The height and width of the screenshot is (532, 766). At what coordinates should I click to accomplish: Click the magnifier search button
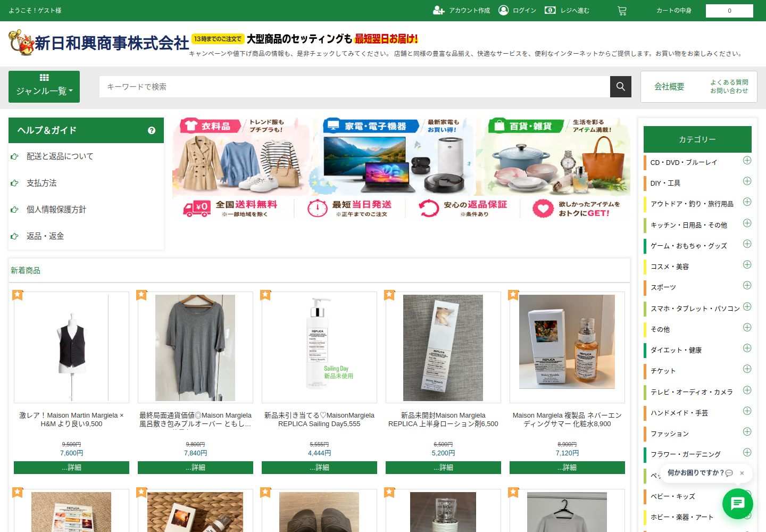[621, 87]
